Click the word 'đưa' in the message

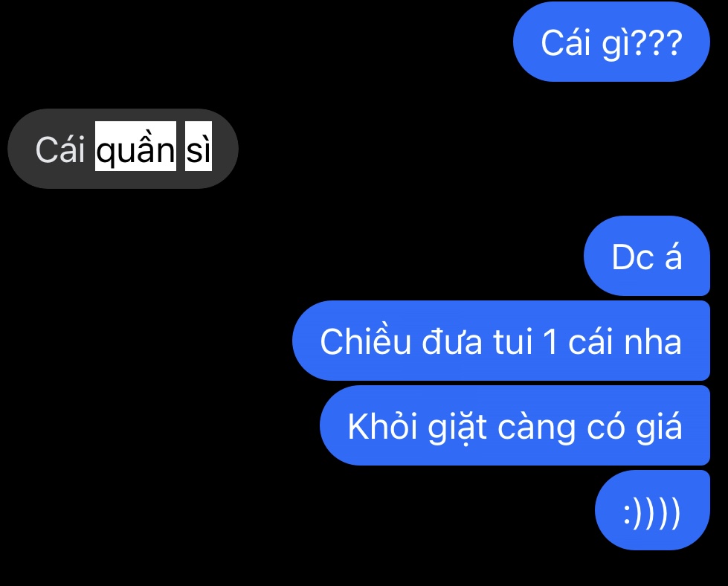pos(452,342)
